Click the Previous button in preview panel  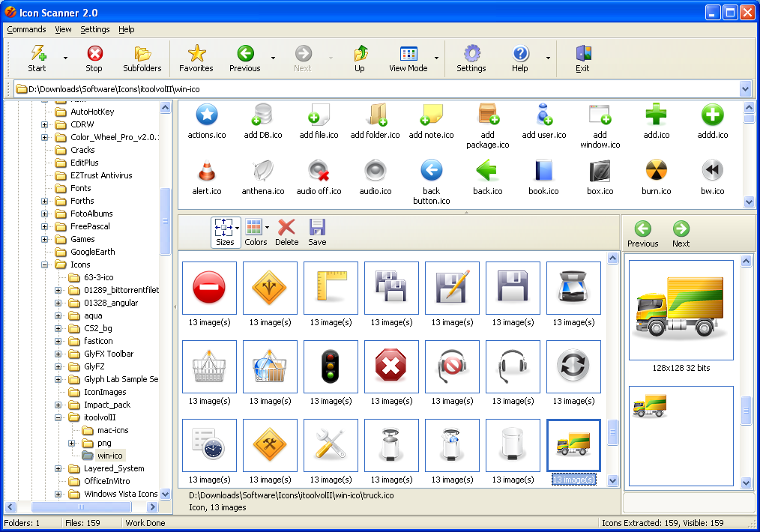coord(642,229)
